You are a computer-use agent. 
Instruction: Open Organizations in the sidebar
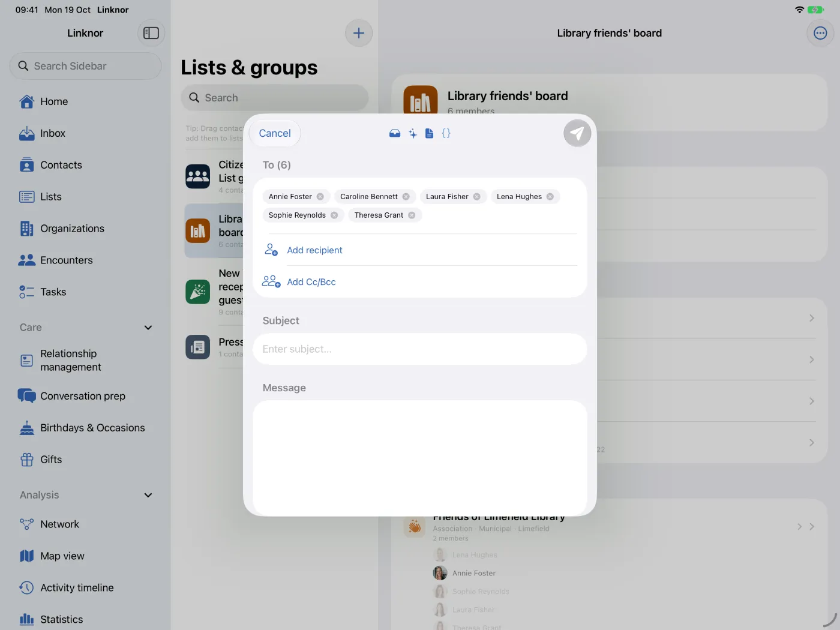point(85,229)
